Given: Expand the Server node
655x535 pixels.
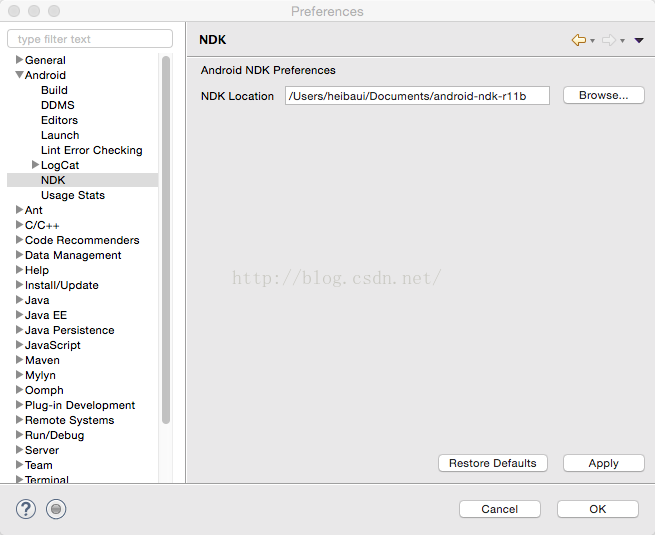Looking at the screenshot, I should (19, 450).
